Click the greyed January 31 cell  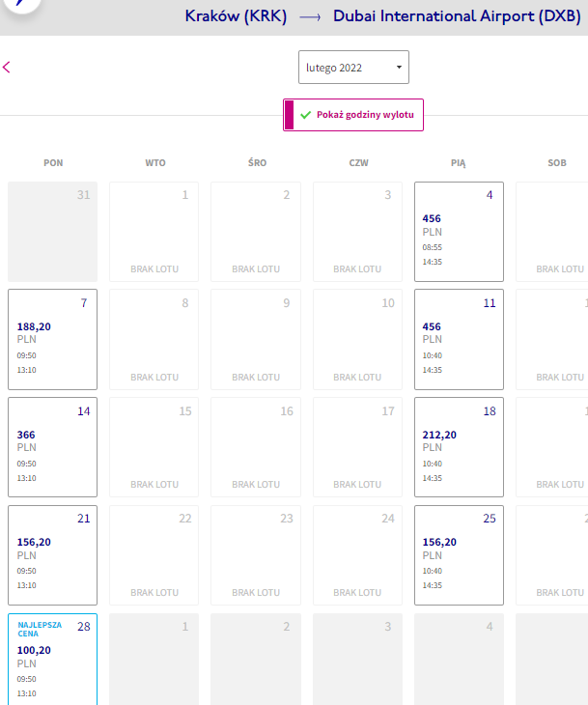tap(52, 232)
